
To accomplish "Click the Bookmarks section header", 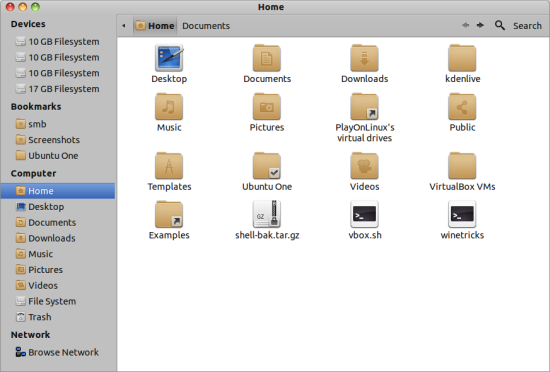I will tap(36, 107).
